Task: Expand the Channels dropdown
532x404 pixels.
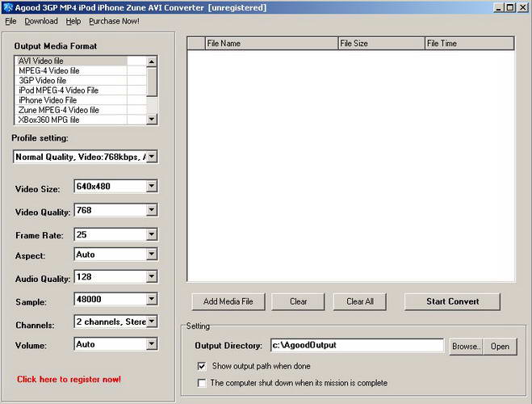Action: tap(152, 321)
